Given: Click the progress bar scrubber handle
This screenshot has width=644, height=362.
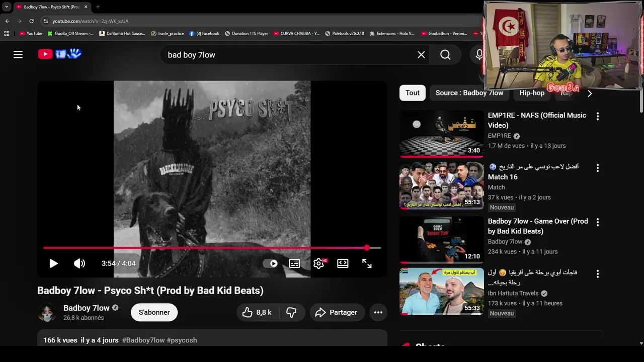Looking at the screenshot, I should coord(367,248).
